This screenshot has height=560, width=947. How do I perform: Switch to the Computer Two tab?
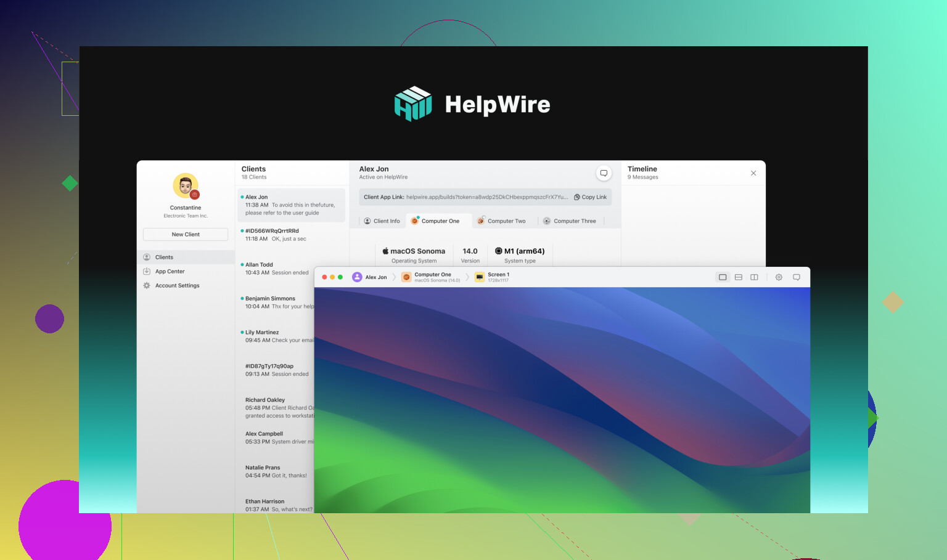coord(501,221)
